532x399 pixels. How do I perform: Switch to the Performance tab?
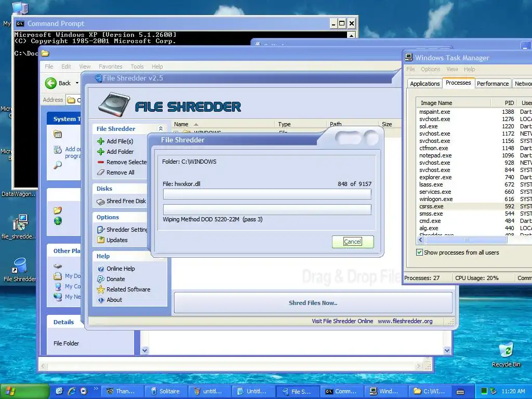493,84
